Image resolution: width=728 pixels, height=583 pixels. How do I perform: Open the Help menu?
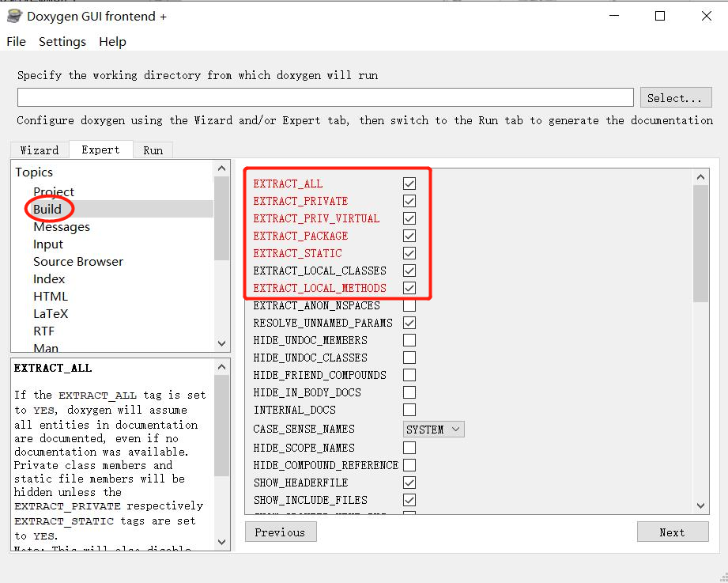click(112, 42)
